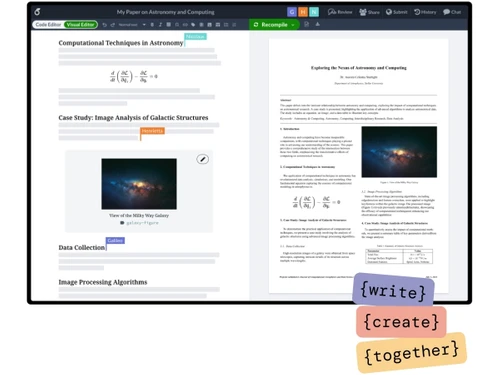Click the teal collaborator cursor label
Viewport: 500px width, 375px height.
[x=195, y=36]
